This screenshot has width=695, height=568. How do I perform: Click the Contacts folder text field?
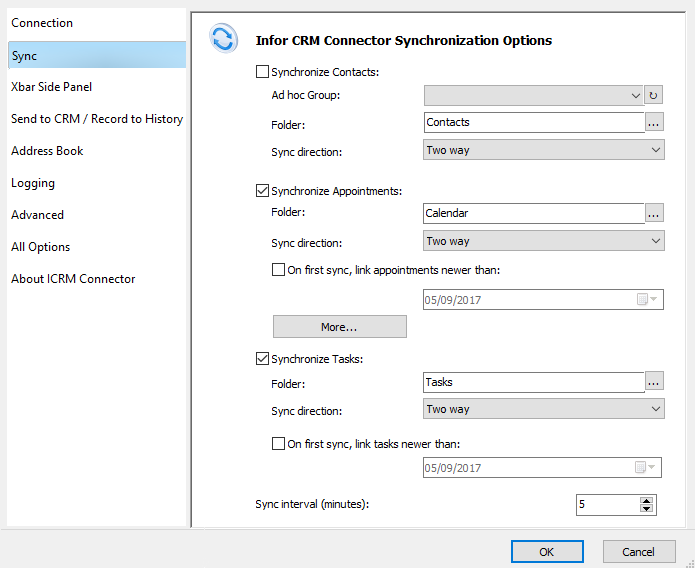click(534, 122)
